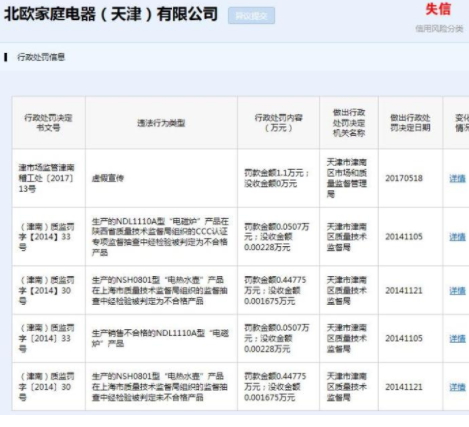Click the 信用风险分类 caption under 失信
The image size is (469, 427).
[439, 29]
